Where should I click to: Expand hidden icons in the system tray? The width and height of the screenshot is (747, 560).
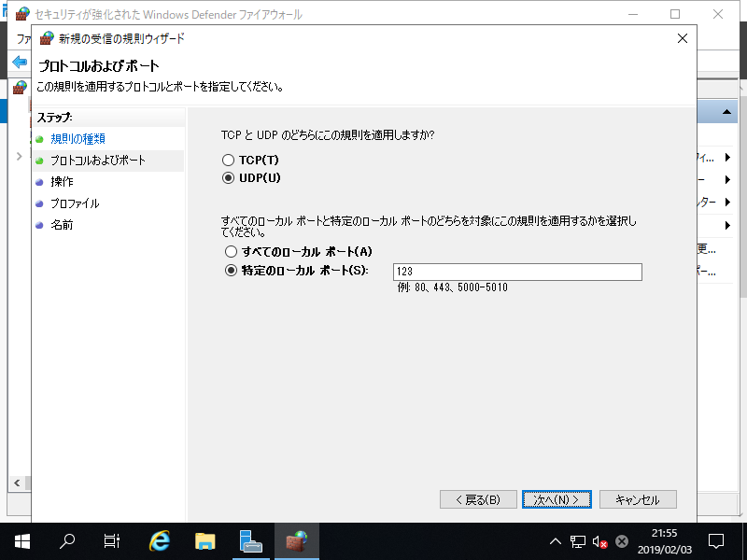(x=556, y=540)
